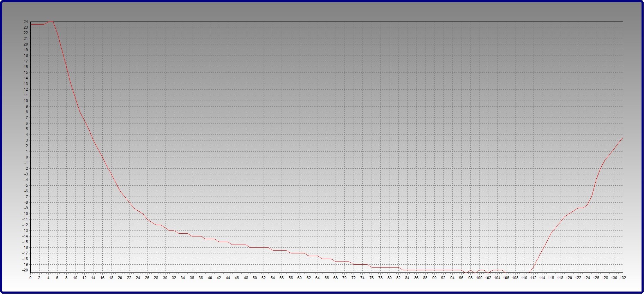Select the y-axis label 17
The width and height of the screenshot is (644, 294).
pyautogui.click(x=26, y=61)
